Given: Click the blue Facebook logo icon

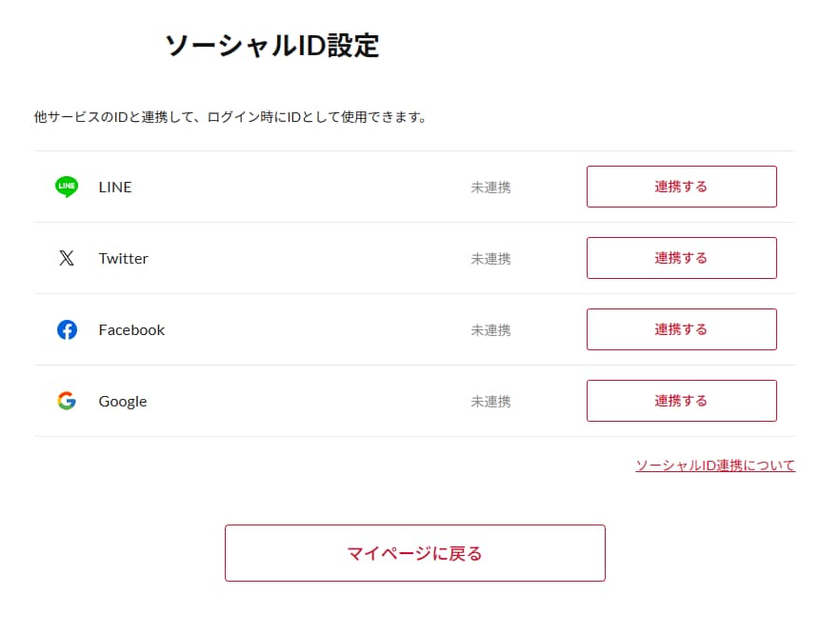Looking at the screenshot, I should click(67, 329).
